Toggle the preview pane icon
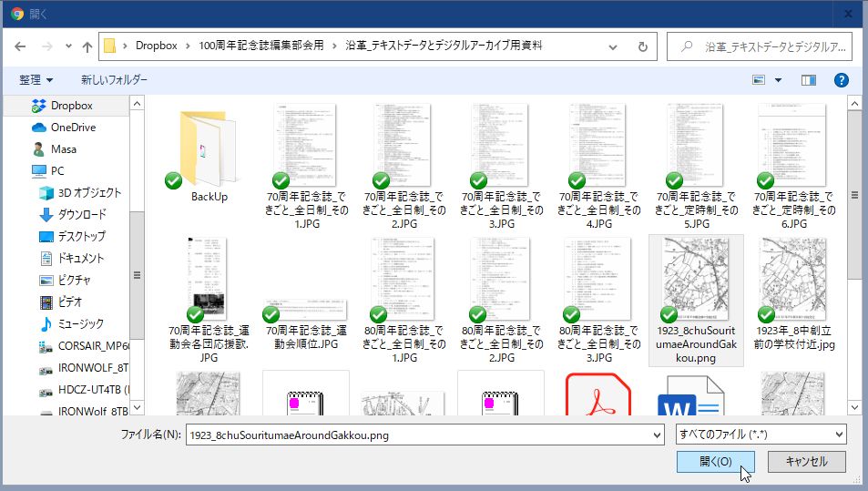868x491 pixels. click(808, 80)
